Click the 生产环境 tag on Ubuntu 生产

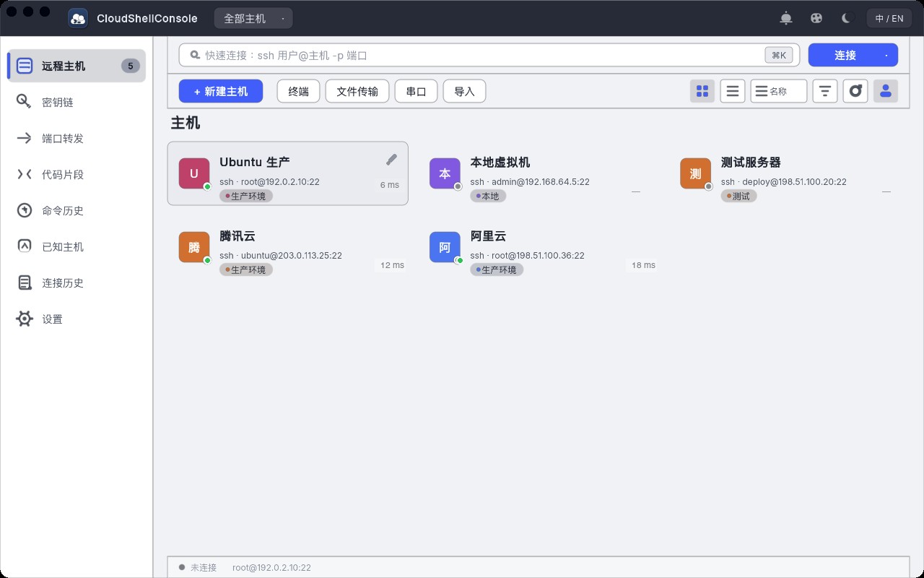pos(246,196)
